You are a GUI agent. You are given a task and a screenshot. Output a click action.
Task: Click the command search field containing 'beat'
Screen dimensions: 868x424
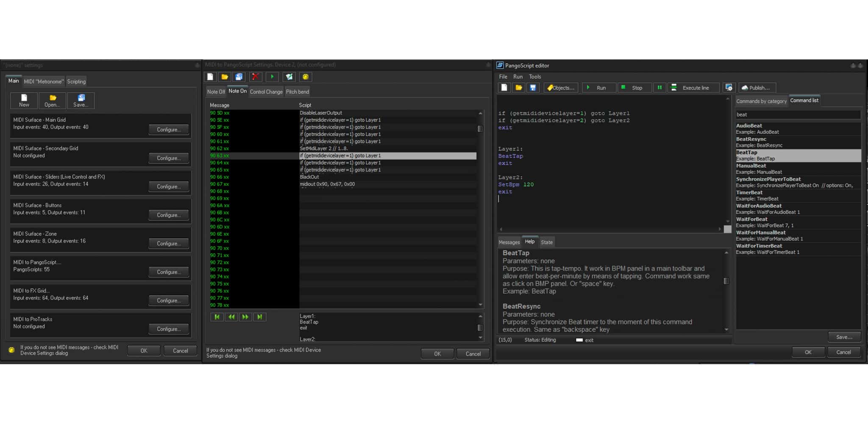point(798,114)
